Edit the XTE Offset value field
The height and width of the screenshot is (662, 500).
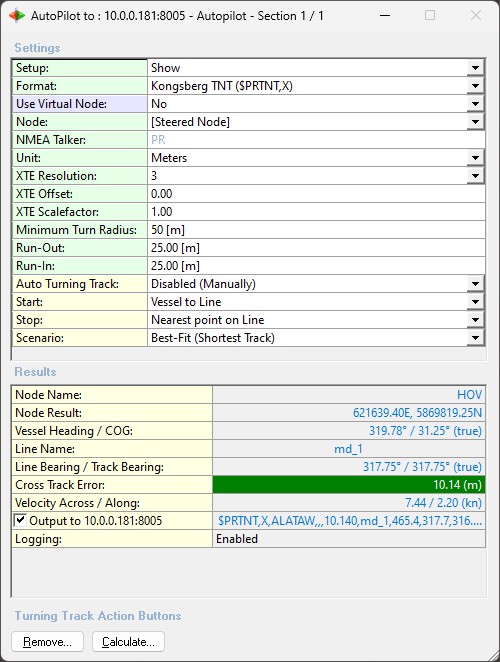click(x=316, y=194)
